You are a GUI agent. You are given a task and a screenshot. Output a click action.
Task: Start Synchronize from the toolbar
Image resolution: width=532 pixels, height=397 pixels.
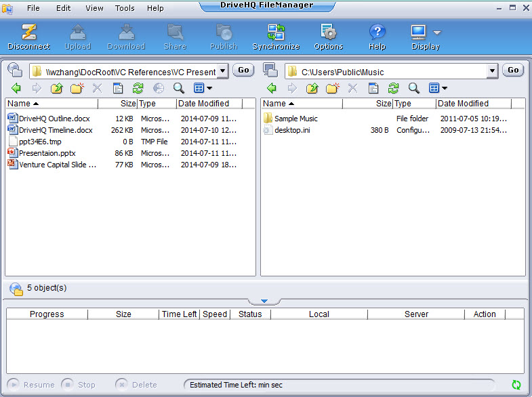click(x=276, y=37)
